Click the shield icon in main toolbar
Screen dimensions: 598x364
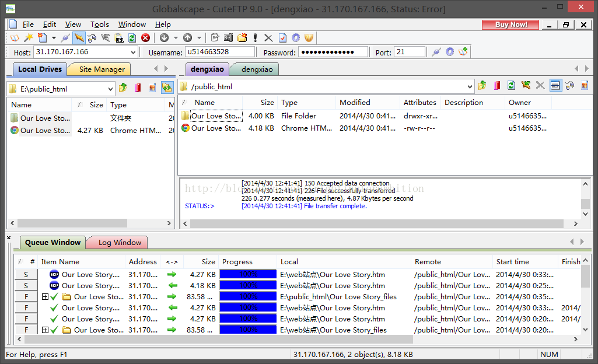click(309, 38)
